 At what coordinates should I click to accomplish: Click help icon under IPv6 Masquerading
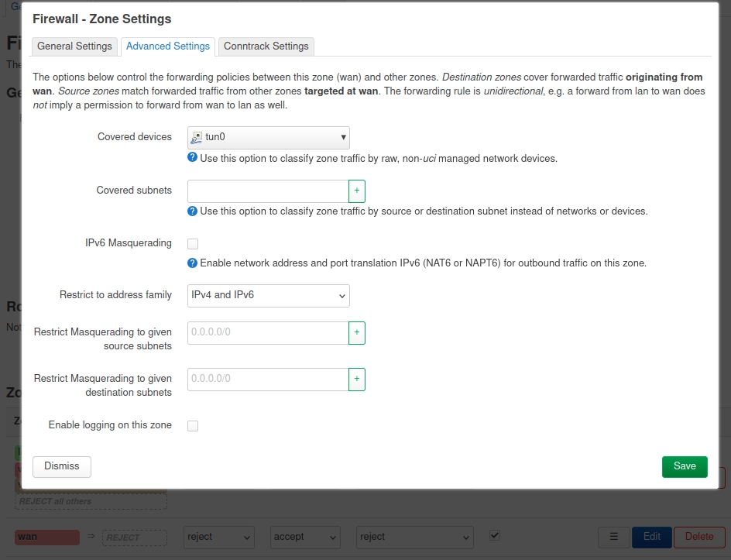(192, 263)
